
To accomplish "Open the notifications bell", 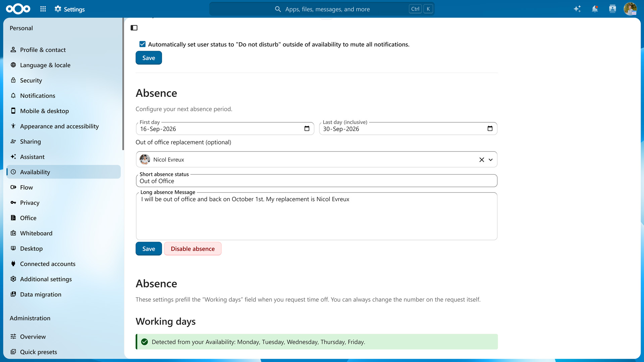I will tap(595, 9).
